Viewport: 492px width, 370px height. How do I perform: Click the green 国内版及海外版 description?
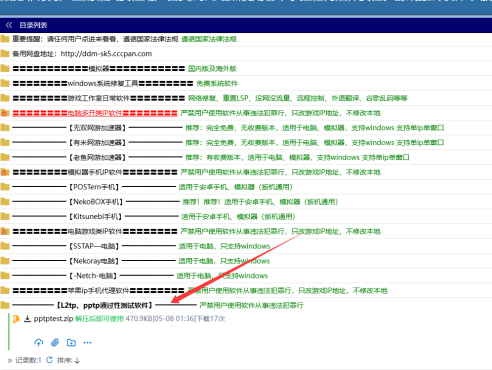(212, 69)
